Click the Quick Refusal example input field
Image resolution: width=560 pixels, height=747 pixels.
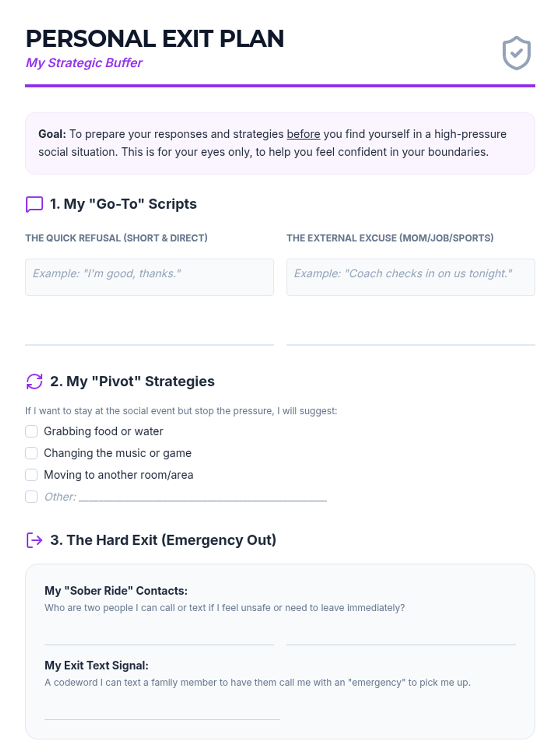point(149,277)
